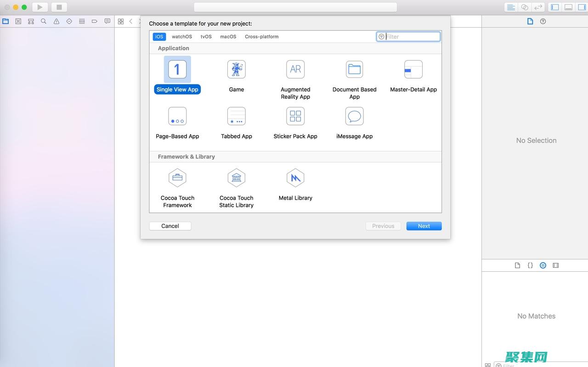
Task: Click the Next button
Action: pyautogui.click(x=423, y=226)
